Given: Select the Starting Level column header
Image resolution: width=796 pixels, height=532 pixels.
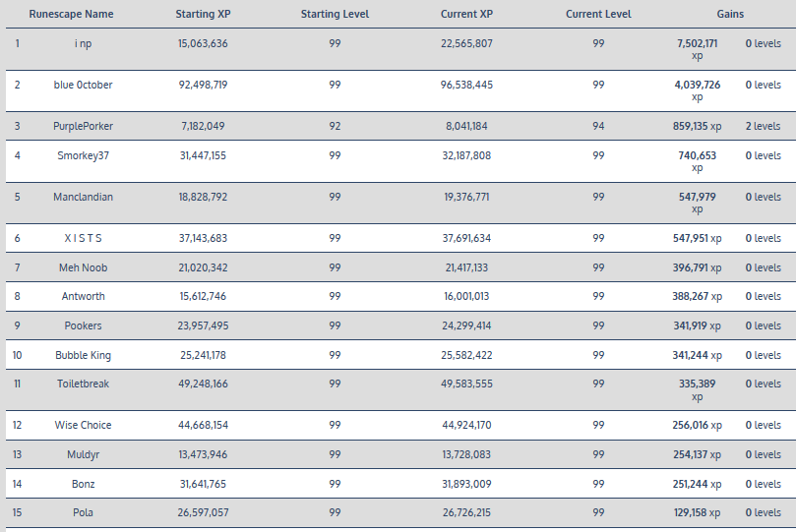Looking at the screenshot, I should coord(336,15).
